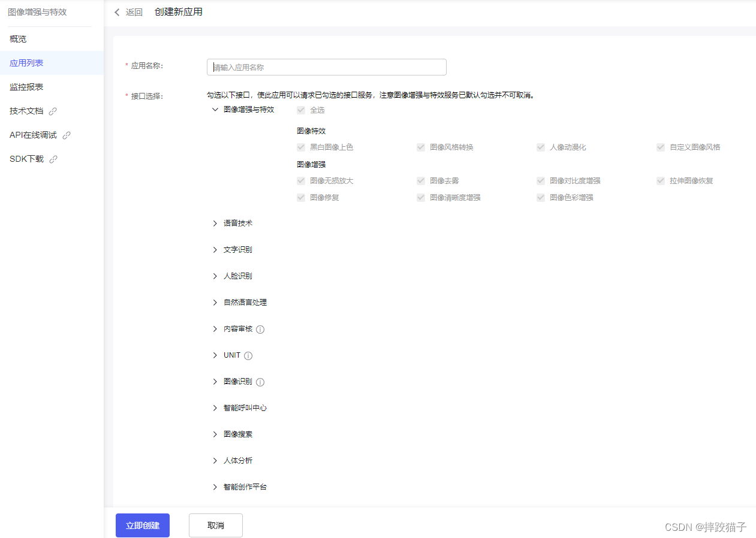Viewport: 756px width, 538px height.
Task: Expand the 自然语言处理 section
Action: 215,303
